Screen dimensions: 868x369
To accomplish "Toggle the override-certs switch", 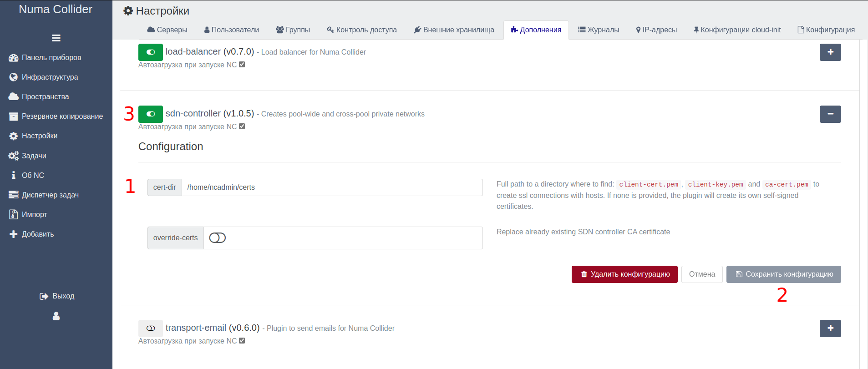I will coord(218,238).
